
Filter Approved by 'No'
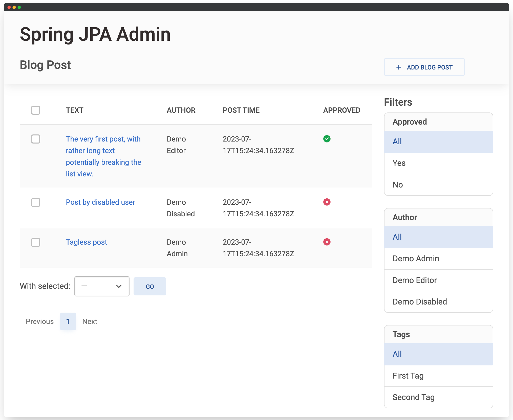[438, 185]
